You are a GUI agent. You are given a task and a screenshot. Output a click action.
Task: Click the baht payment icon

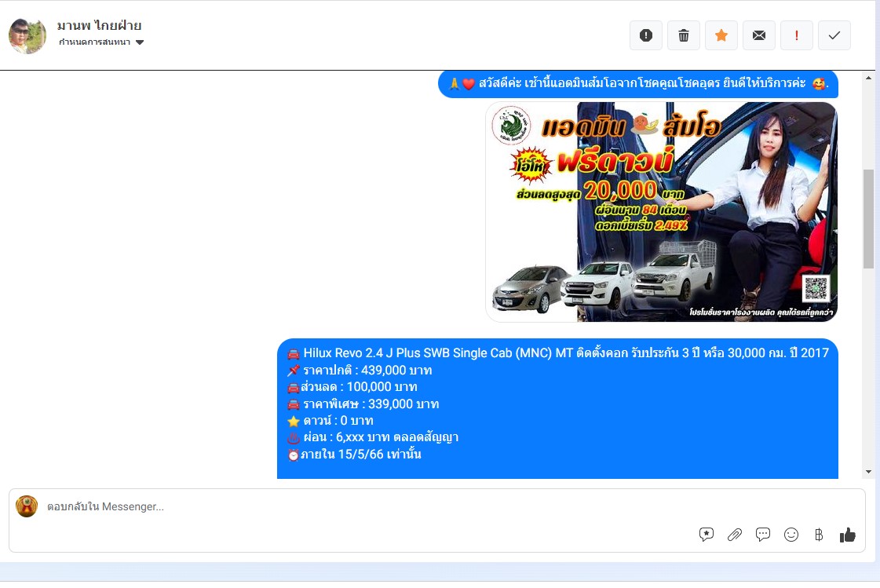819,535
